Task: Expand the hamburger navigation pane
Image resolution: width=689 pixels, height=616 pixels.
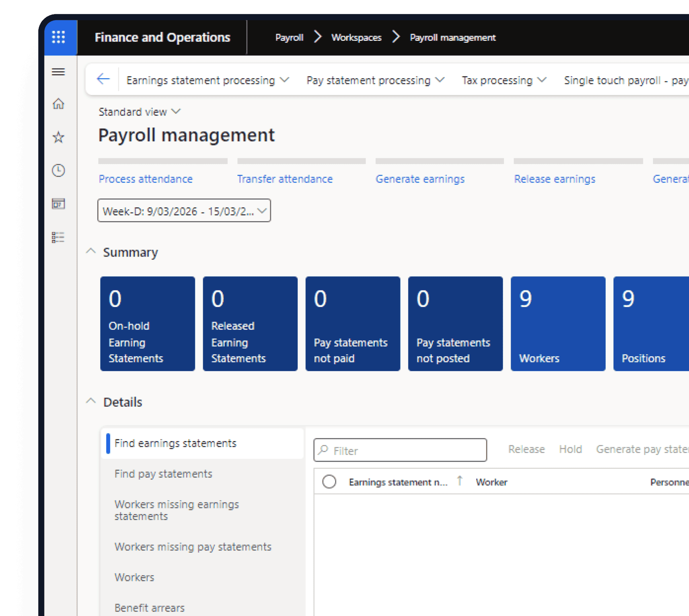Action: 58,72
